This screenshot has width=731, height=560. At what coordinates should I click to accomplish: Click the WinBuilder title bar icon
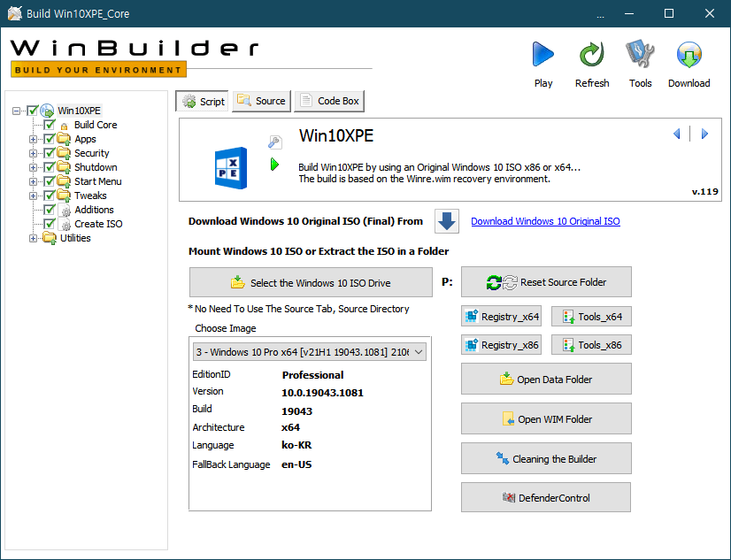(x=14, y=13)
